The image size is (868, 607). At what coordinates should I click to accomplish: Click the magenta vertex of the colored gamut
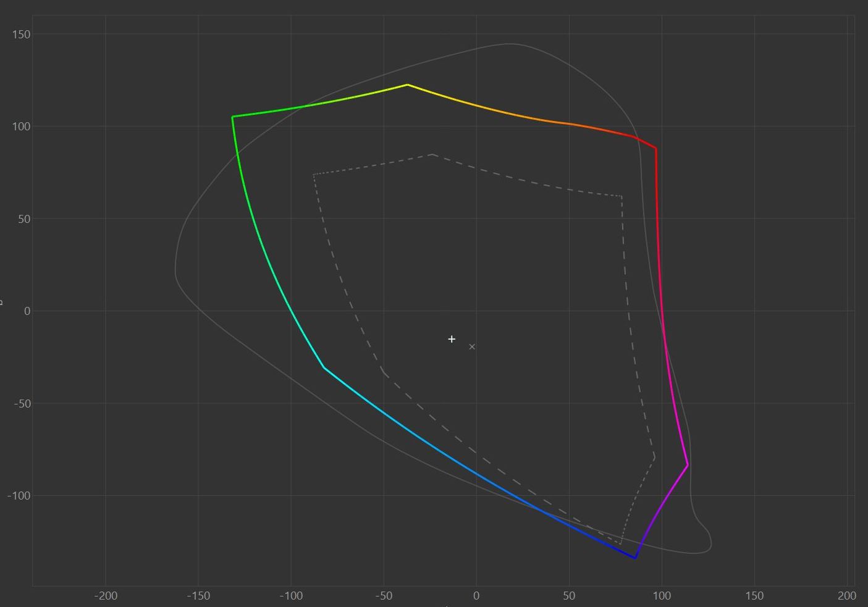(687, 465)
